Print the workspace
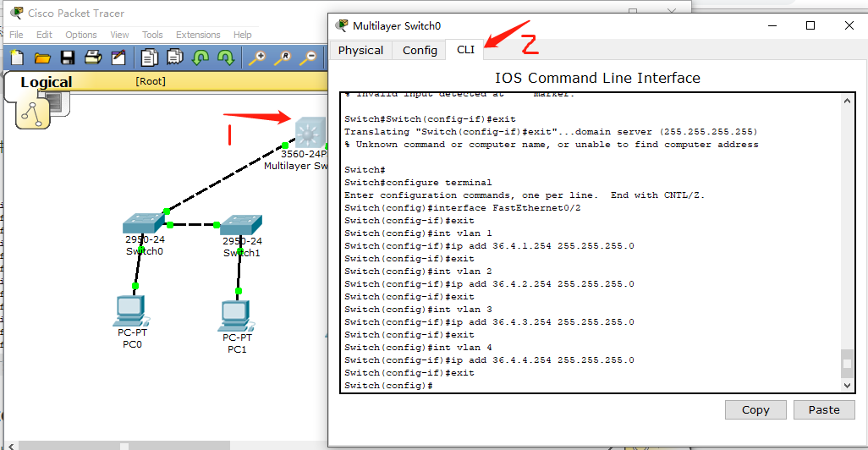This screenshot has width=868, height=450. (92, 58)
